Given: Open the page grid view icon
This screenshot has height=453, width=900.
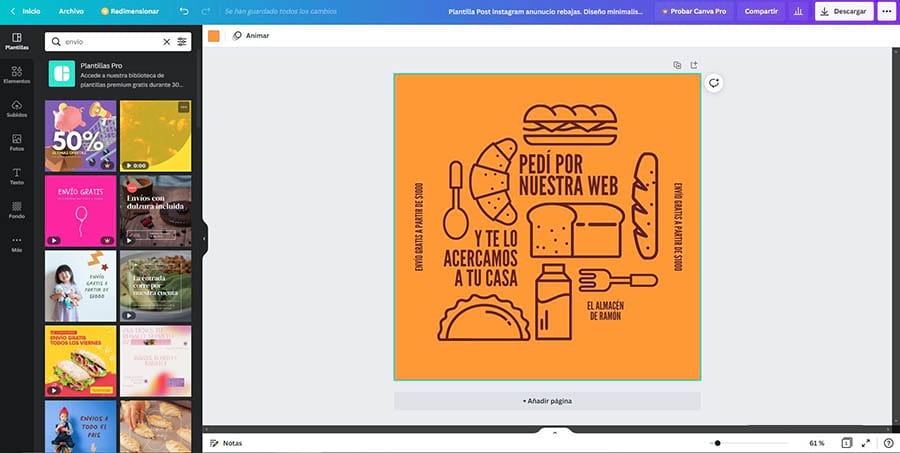Looking at the screenshot, I should pyautogui.click(x=847, y=443).
